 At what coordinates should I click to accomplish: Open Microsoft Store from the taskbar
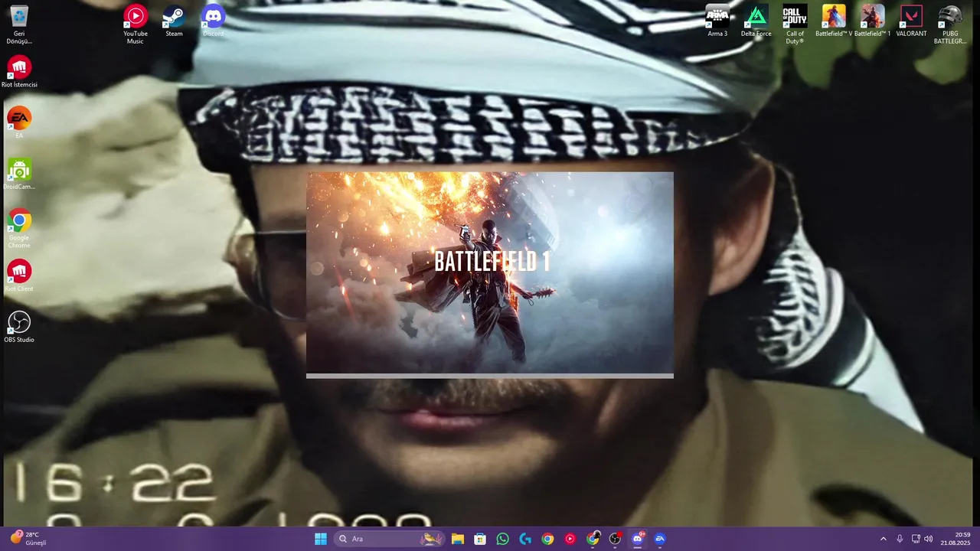point(480,539)
